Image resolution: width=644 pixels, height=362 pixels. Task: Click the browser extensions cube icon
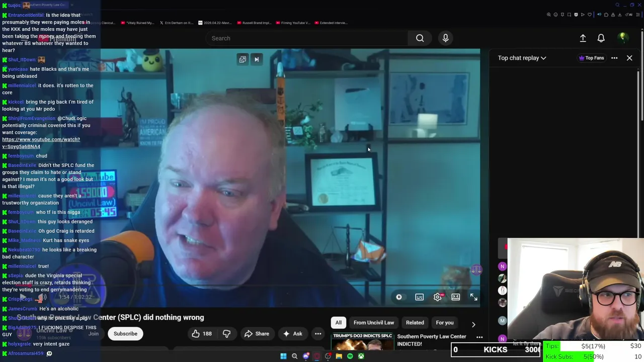pos(606,15)
